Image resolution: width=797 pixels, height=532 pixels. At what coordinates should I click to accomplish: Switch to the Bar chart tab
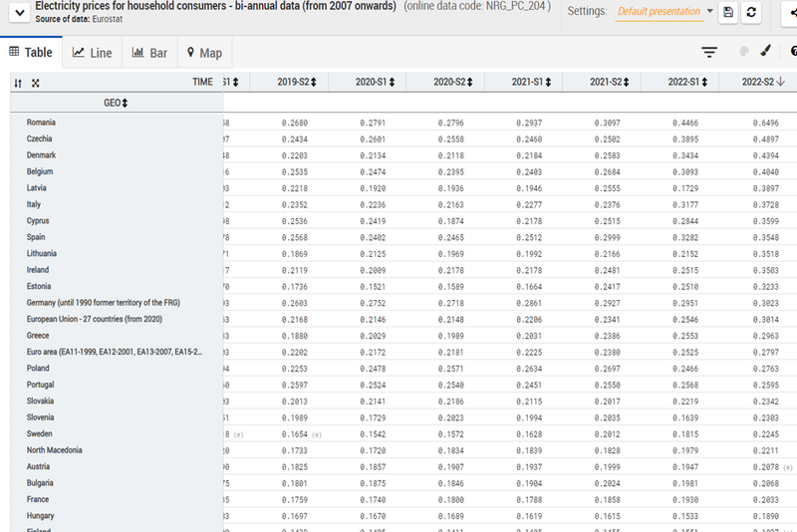(149, 53)
